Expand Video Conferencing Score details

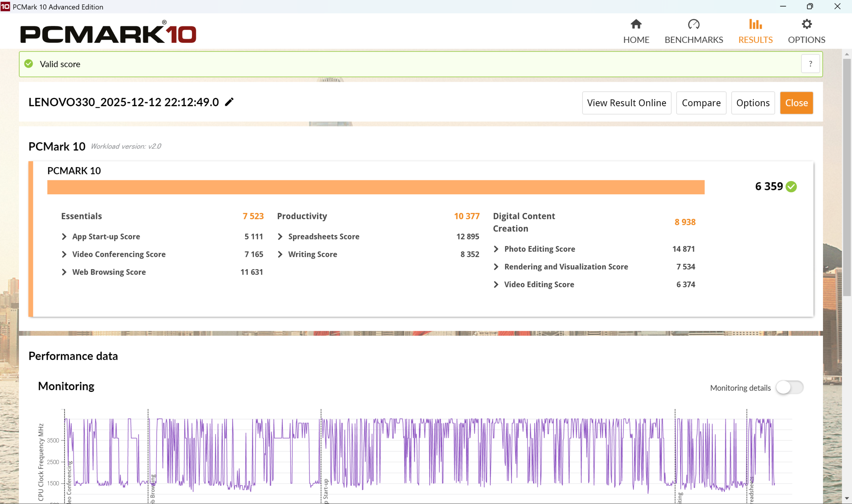tap(64, 254)
